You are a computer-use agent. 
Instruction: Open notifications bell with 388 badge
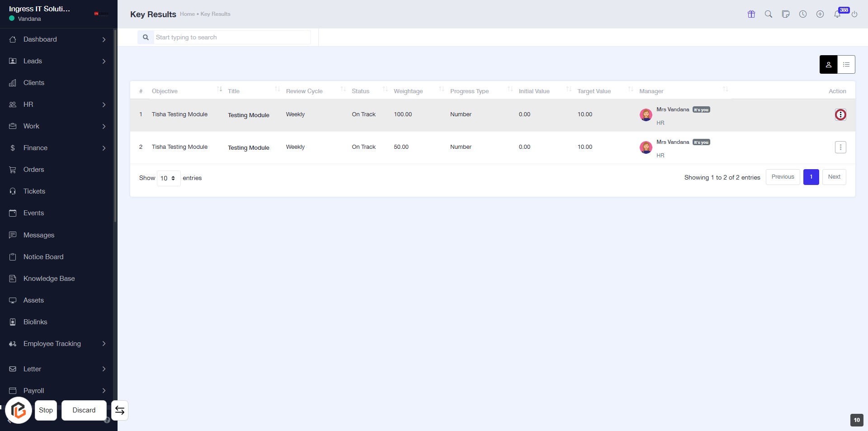coord(837,14)
